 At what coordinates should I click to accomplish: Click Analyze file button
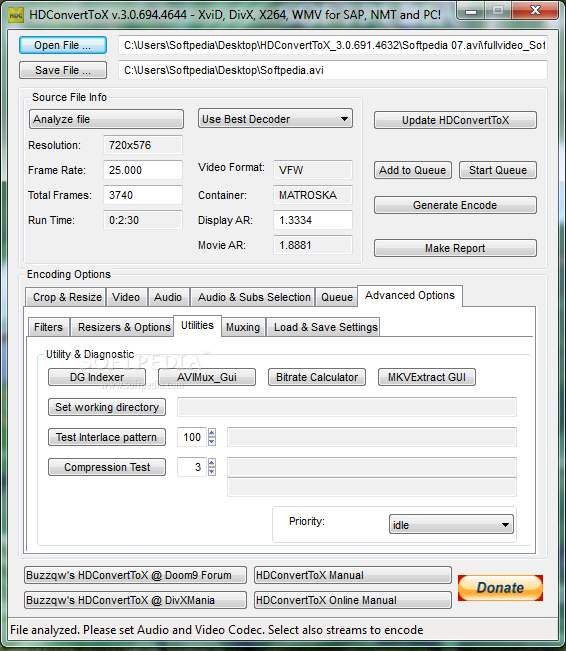[x=106, y=119]
